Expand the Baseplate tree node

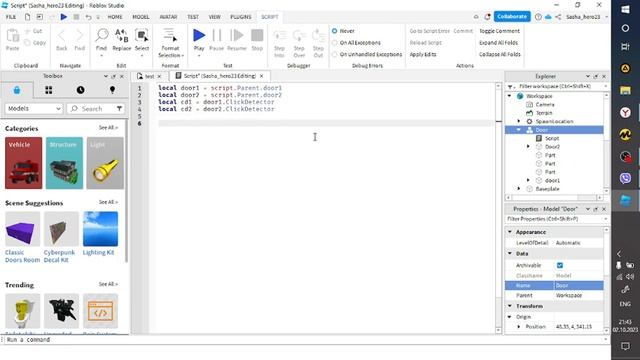[x=519, y=189]
